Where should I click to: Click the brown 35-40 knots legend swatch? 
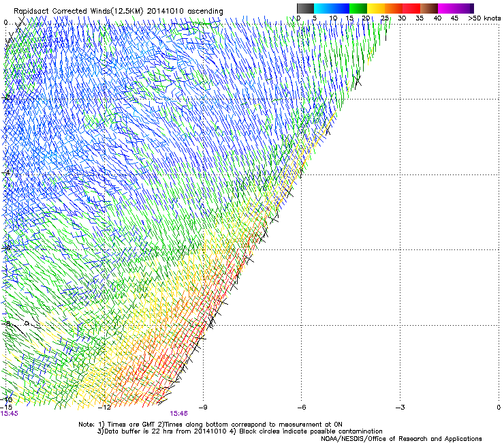(429, 8)
